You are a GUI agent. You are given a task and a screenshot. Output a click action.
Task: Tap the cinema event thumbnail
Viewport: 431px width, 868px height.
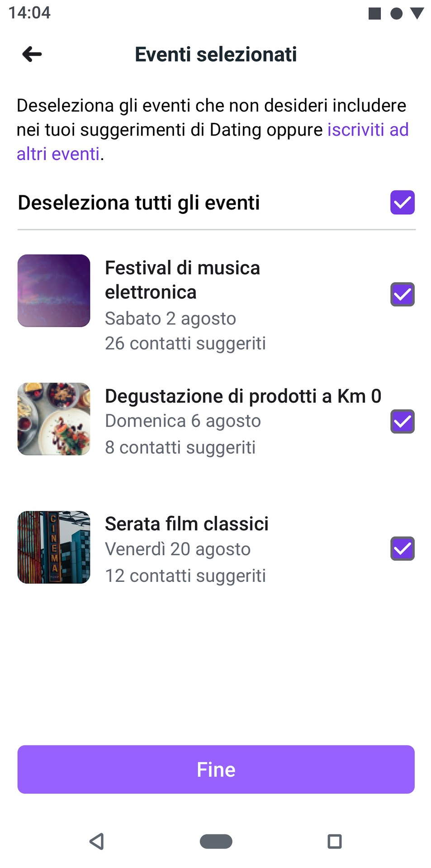pyautogui.click(x=54, y=547)
